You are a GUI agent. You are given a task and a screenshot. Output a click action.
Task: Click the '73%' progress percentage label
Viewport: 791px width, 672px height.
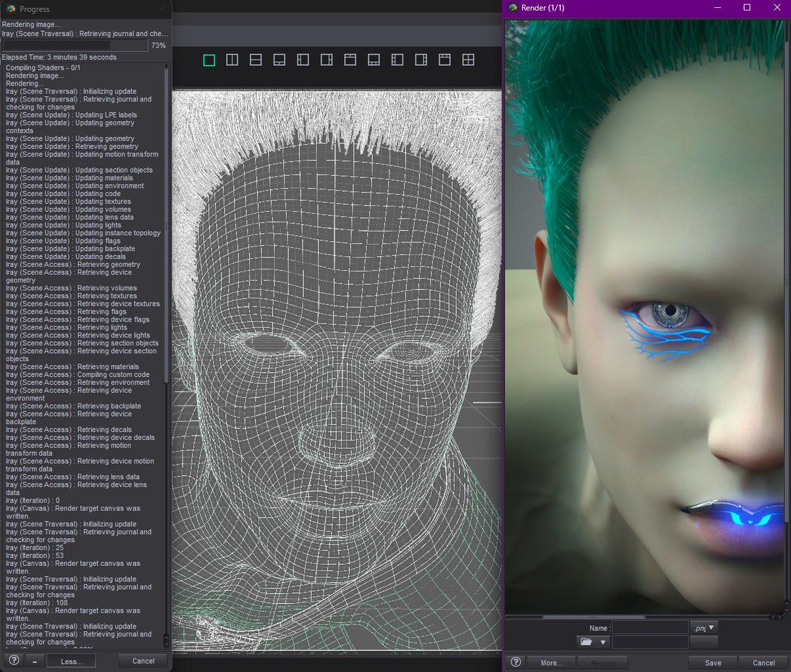click(158, 45)
